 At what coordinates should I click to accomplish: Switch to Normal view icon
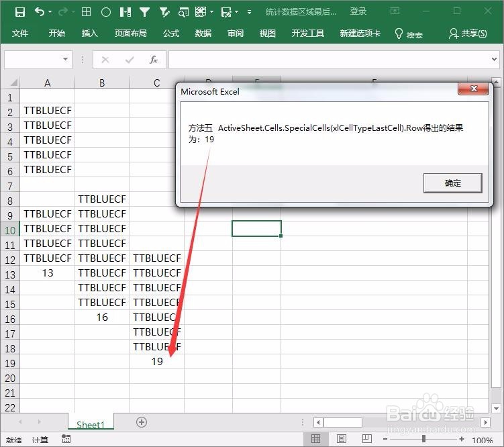[x=315, y=439]
